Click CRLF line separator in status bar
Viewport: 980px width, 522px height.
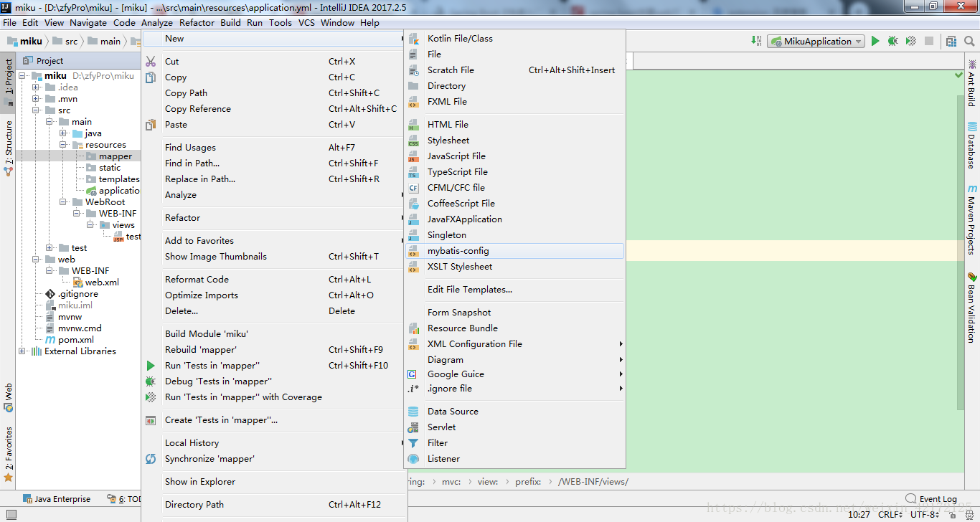(890, 514)
